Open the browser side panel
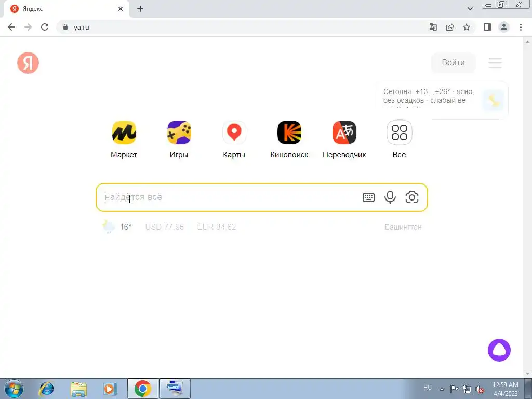The height and width of the screenshot is (399, 532). [x=487, y=27]
